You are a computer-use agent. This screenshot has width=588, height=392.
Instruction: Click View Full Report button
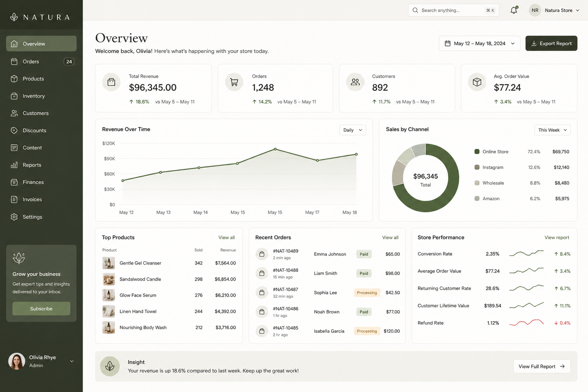point(542,366)
